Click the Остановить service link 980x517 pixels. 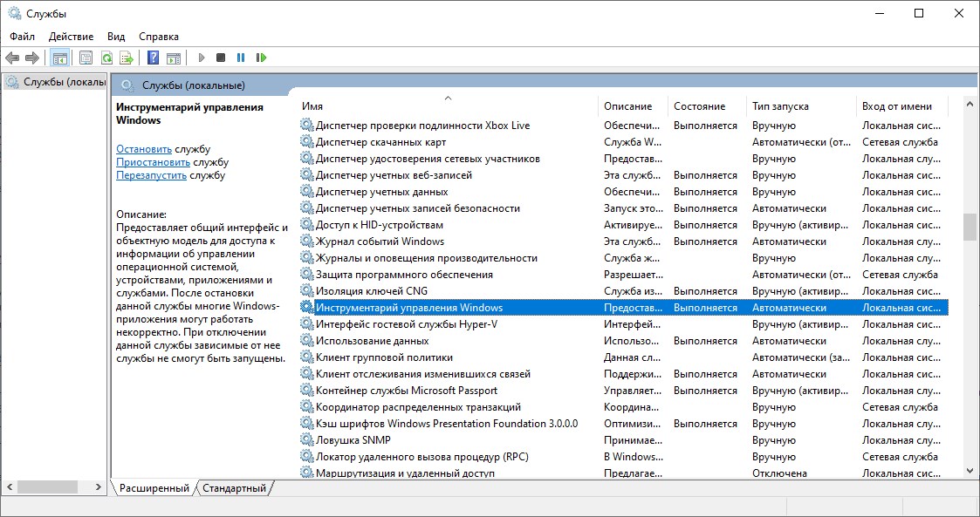tap(144, 149)
